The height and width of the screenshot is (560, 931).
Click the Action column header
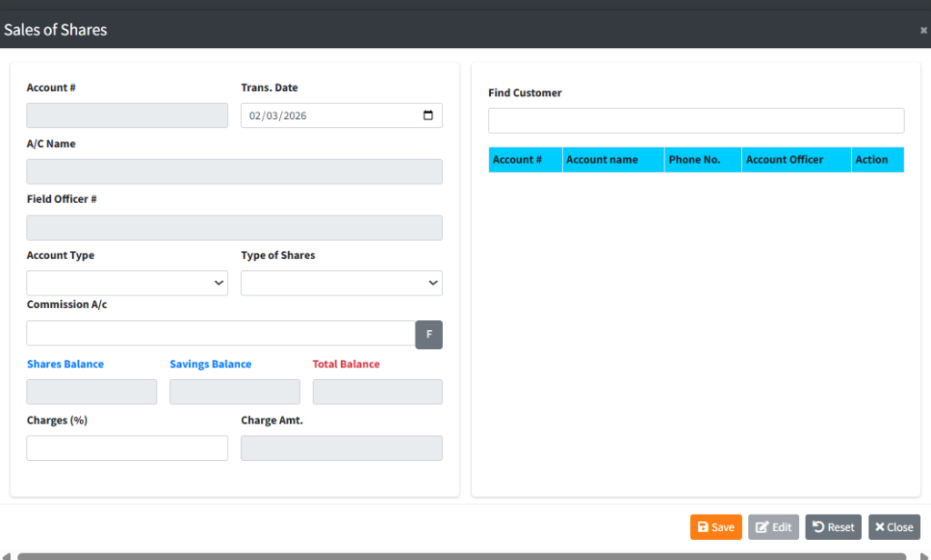876,160
